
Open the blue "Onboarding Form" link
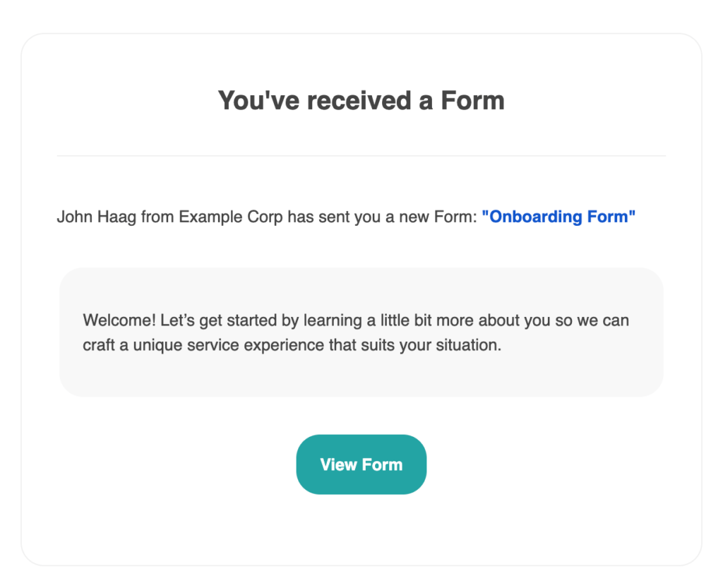click(x=558, y=216)
